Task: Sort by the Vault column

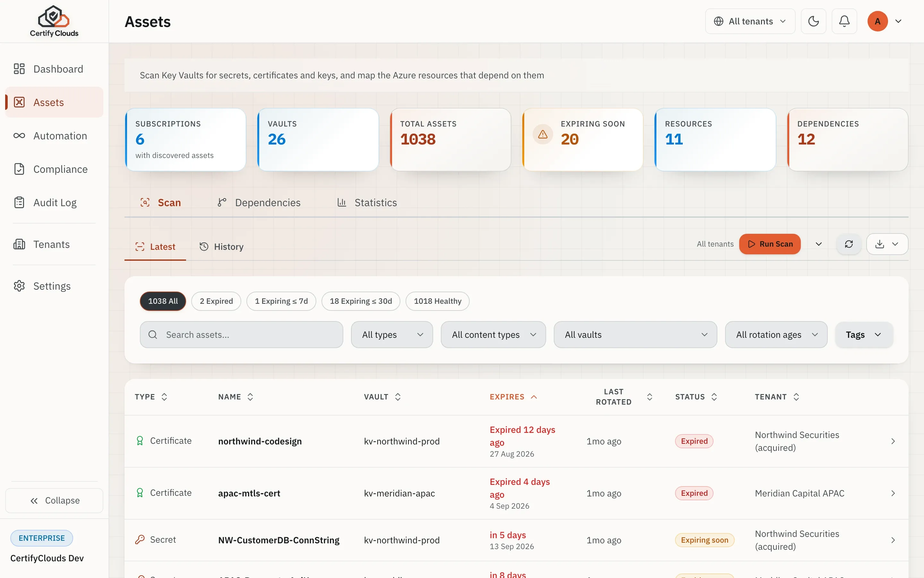Action: click(382, 397)
